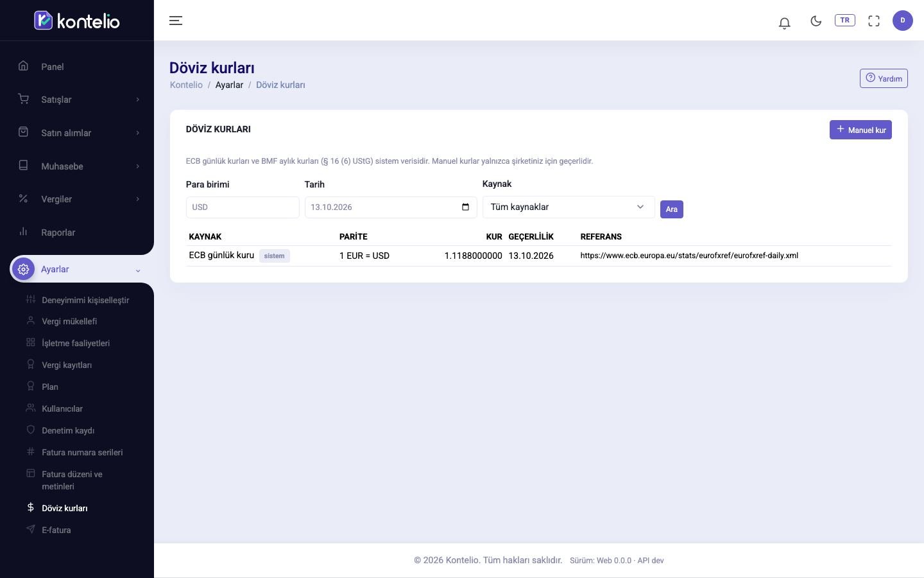Image resolution: width=924 pixels, height=578 pixels.
Task: Switch to dark mode moon icon
Action: [816, 21]
